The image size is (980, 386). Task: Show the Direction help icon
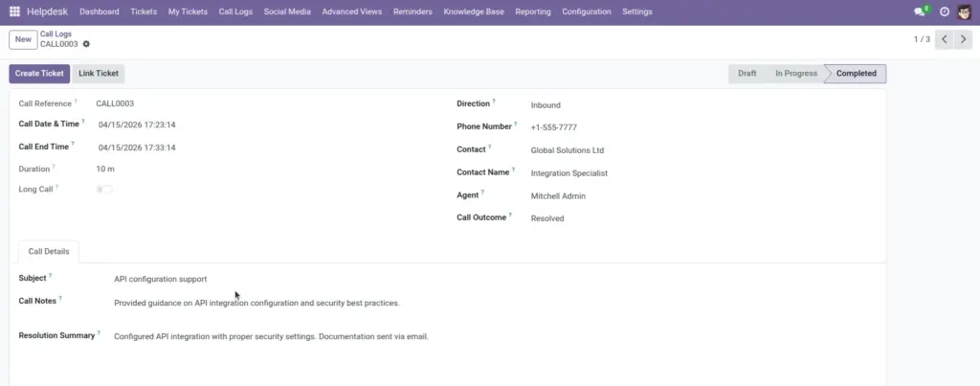(494, 101)
